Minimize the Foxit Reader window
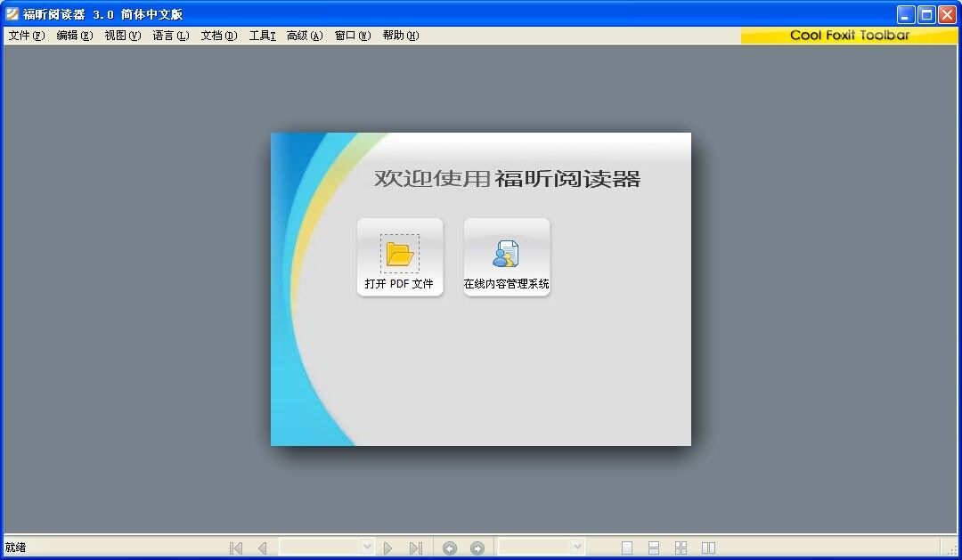The height and width of the screenshot is (560, 962). tap(906, 14)
